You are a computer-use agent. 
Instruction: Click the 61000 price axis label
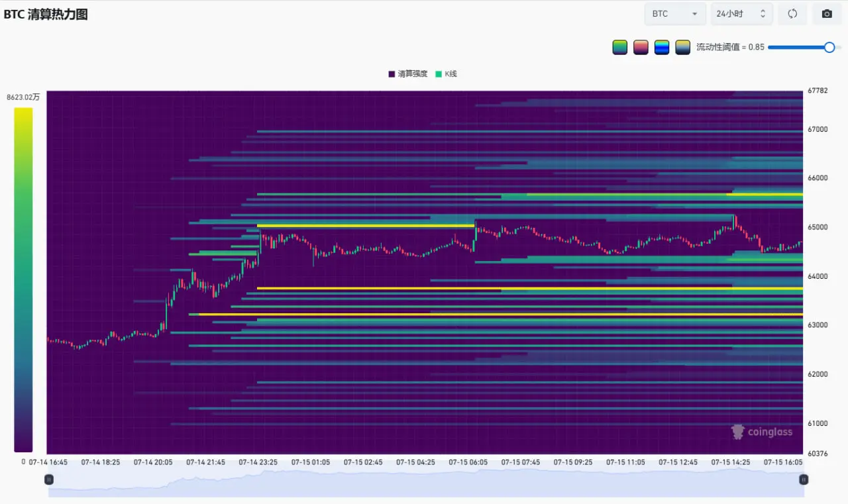[818, 423]
